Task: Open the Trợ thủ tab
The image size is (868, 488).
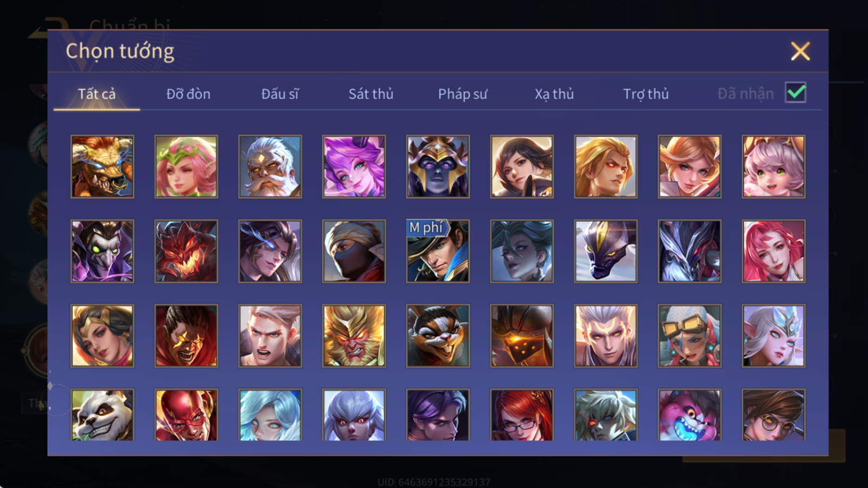Action: (x=646, y=94)
